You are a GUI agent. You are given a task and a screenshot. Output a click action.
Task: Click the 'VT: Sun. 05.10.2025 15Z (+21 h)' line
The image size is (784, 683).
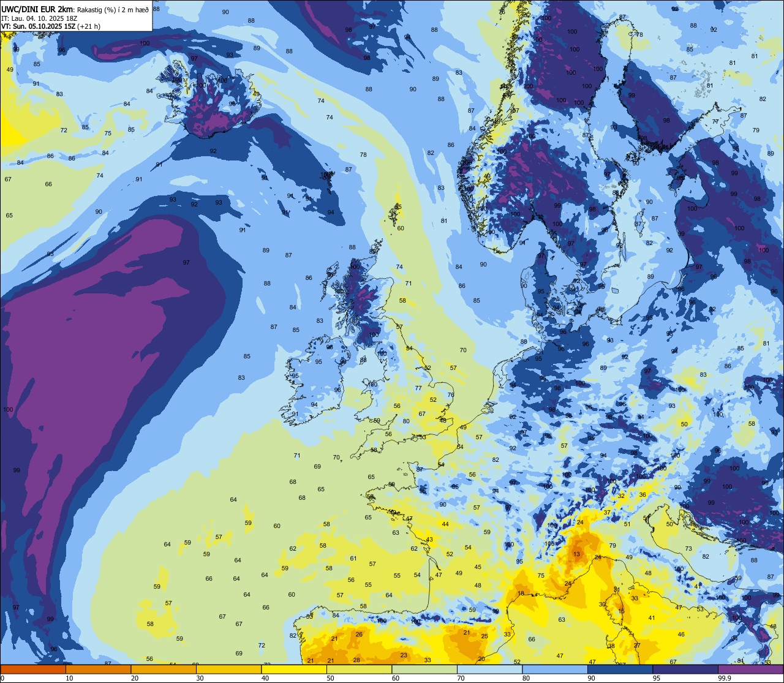point(51,26)
